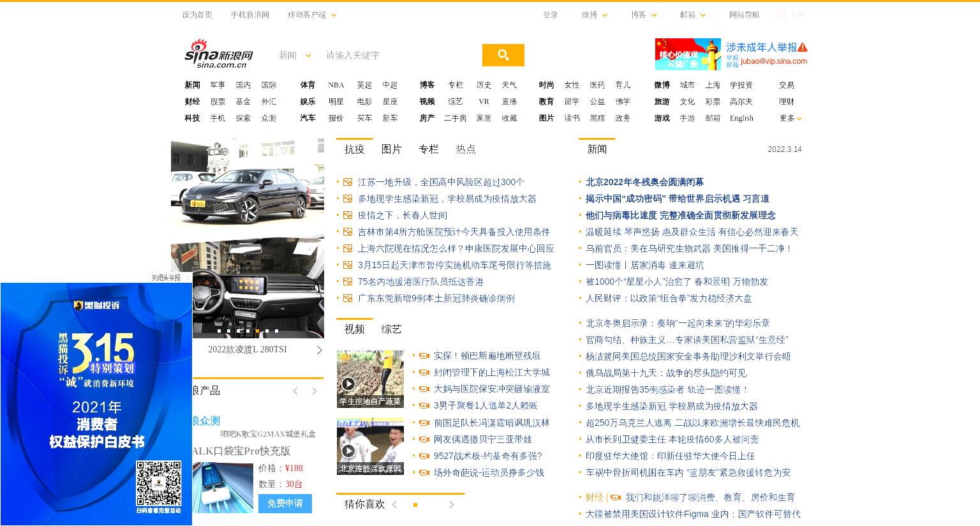Click image icon beside 疫情之下，长春人世间
This screenshot has width=980, height=526.
click(x=348, y=215)
